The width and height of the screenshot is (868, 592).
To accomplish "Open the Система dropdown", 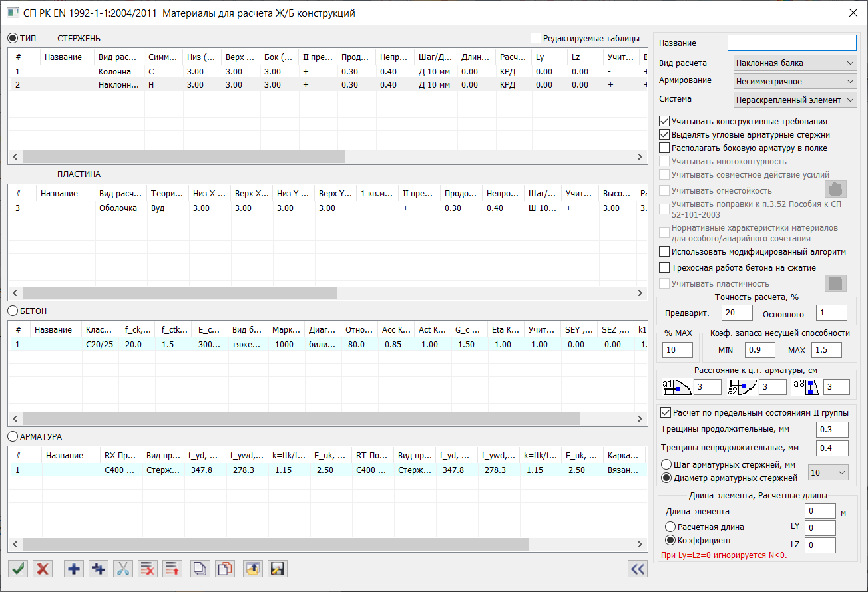I will click(x=795, y=100).
